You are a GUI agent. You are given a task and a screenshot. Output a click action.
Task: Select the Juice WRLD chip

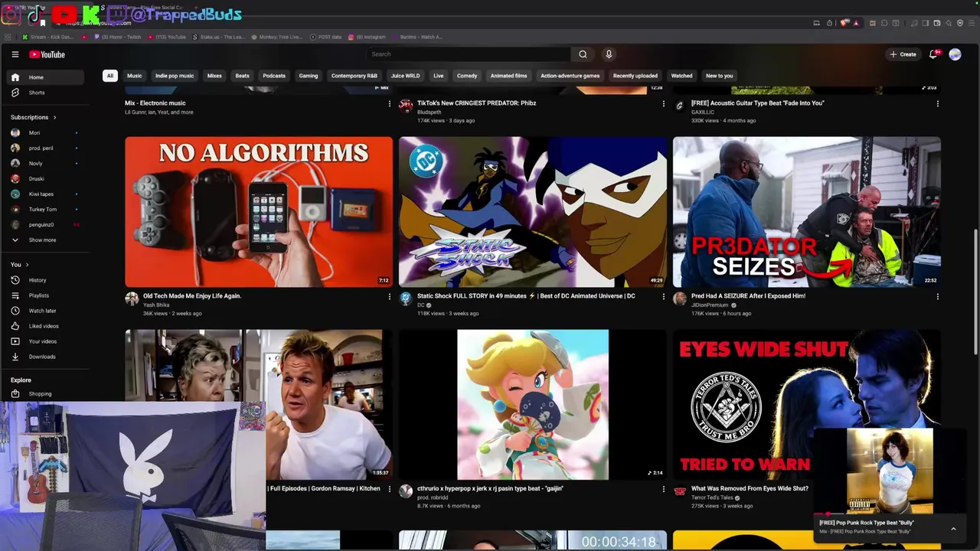click(x=405, y=76)
